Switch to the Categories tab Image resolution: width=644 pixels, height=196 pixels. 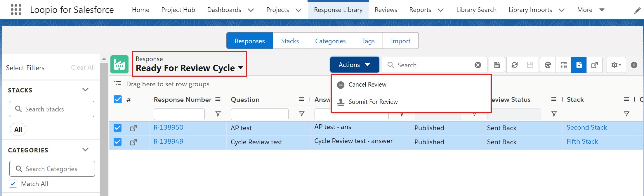(330, 41)
